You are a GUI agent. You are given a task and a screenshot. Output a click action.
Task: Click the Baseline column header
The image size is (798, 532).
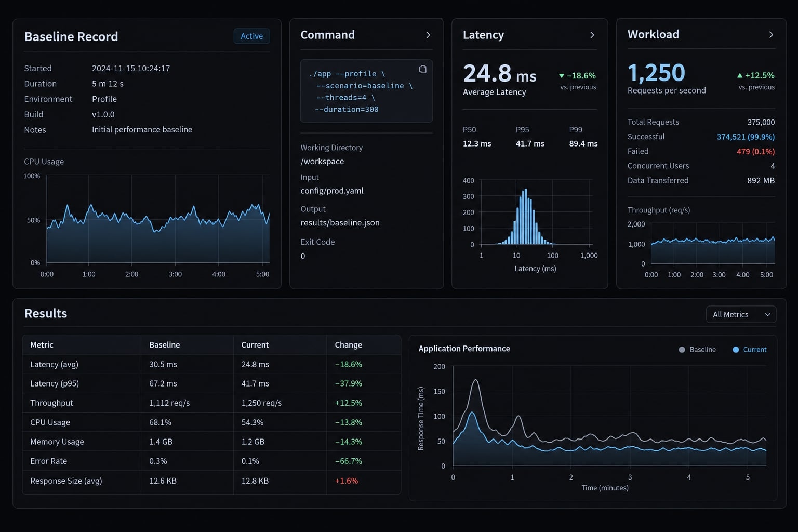click(187, 345)
